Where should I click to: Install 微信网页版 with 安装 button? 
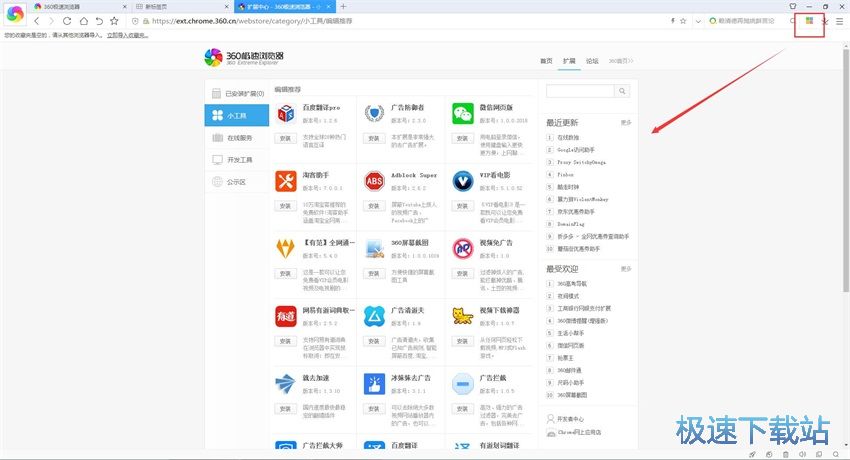click(x=462, y=139)
